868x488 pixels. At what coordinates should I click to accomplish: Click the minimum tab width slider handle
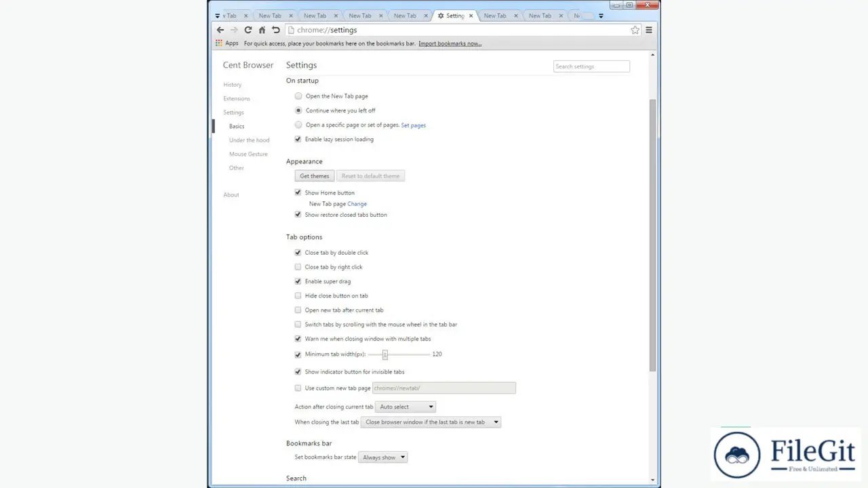pos(384,354)
